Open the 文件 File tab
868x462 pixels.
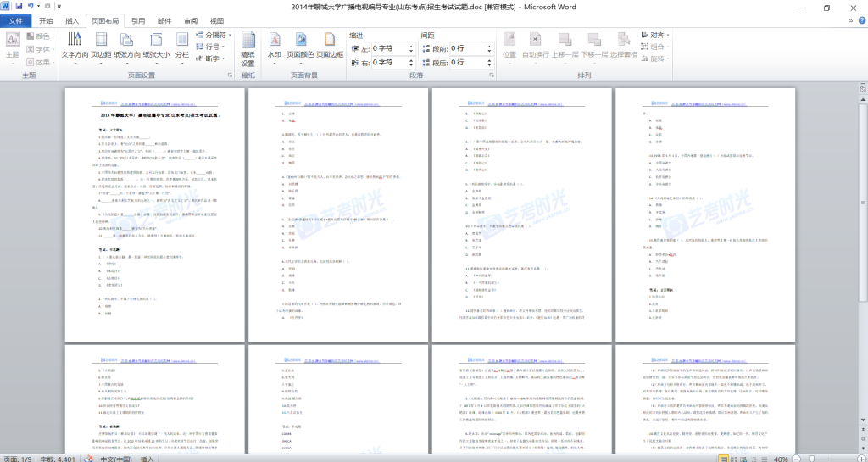pos(15,20)
